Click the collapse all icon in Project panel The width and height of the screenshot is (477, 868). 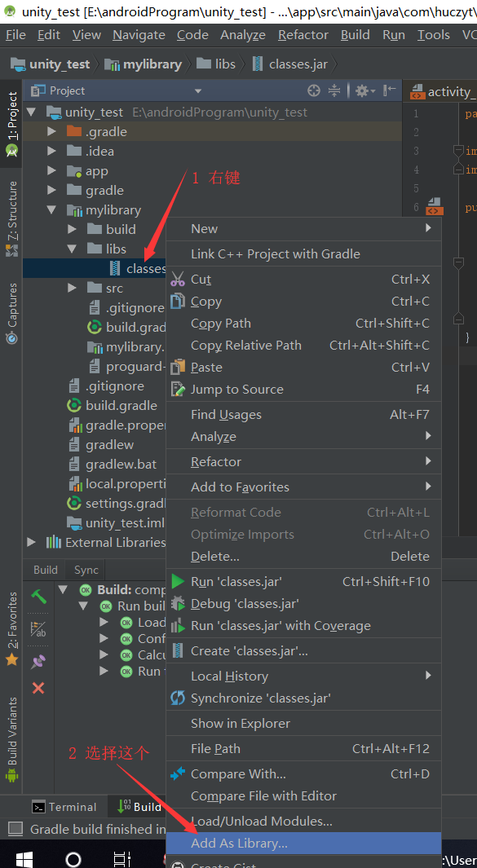coord(334,90)
